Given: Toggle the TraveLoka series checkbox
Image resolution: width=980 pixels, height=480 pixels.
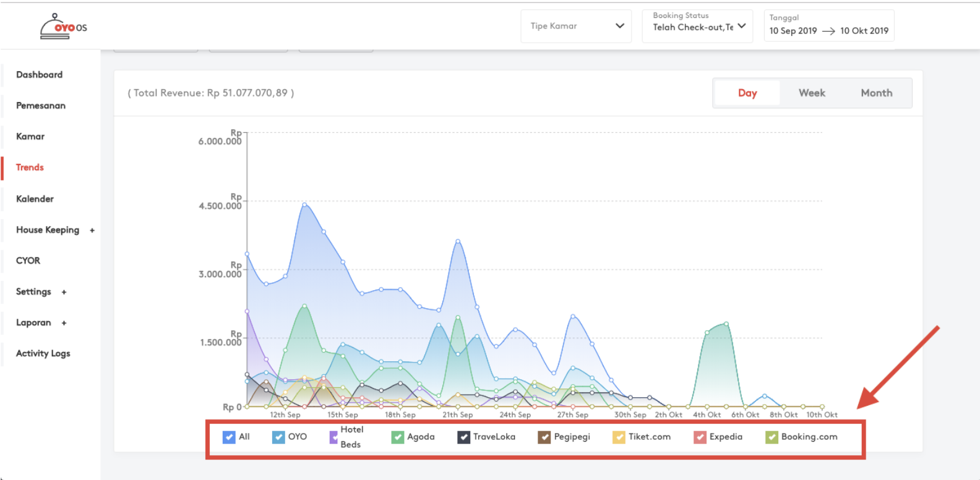Looking at the screenshot, I should [464, 437].
